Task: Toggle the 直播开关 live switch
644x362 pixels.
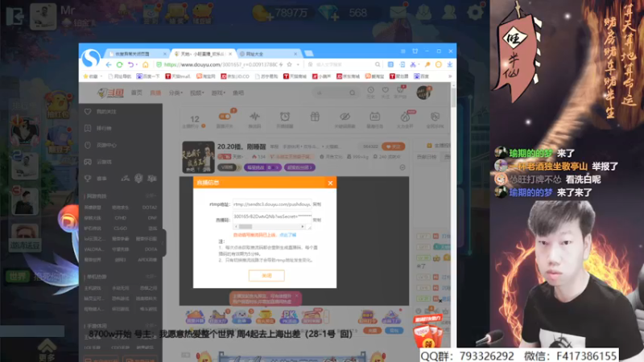Action: pyautogui.click(x=225, y=117)
